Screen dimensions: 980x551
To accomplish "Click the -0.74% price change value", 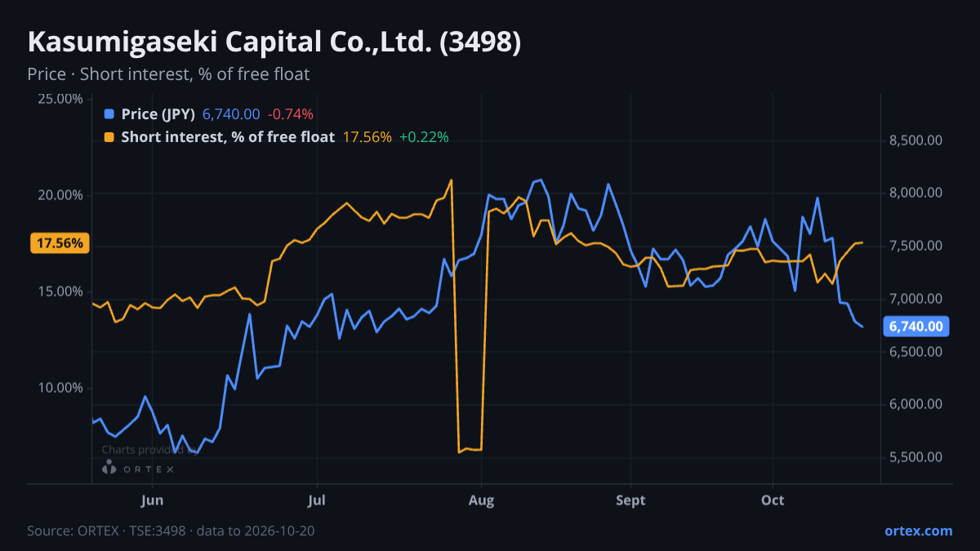I will 291,114.
